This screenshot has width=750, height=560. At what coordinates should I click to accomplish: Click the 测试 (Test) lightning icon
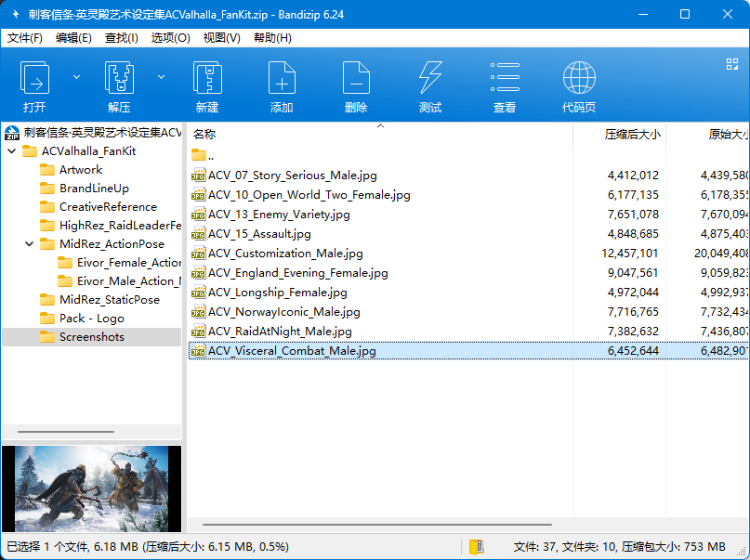[430, 77]
